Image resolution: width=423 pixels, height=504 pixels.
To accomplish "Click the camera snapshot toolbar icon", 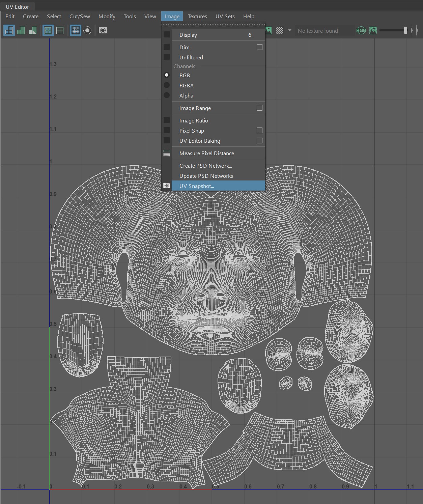I will pos(103,30).
